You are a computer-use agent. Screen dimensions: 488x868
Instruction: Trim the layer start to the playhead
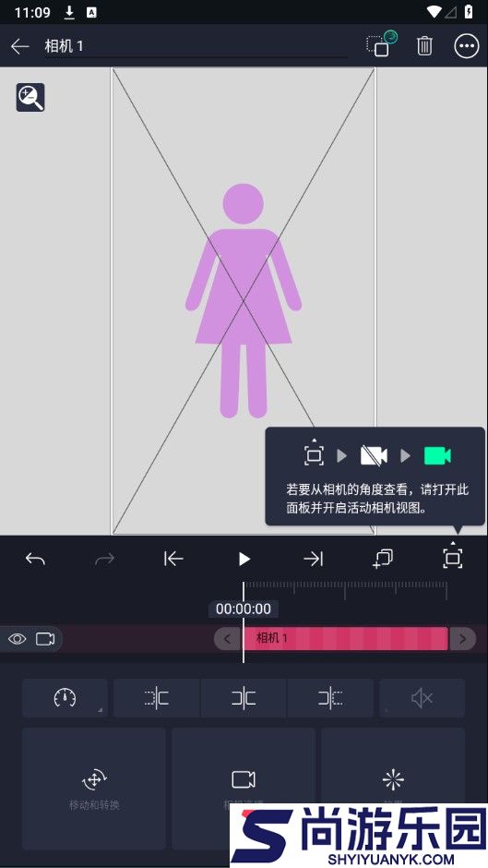tap(157, 698)
